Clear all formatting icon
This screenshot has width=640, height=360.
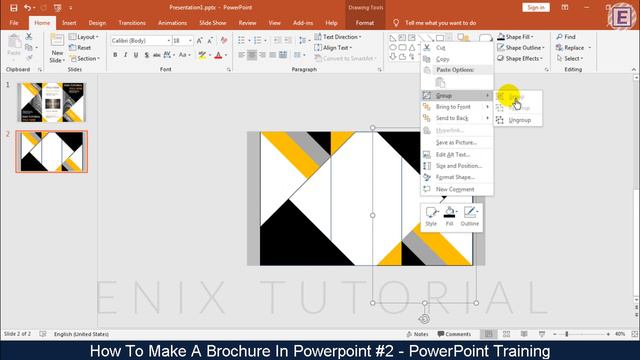click(224, 40)
